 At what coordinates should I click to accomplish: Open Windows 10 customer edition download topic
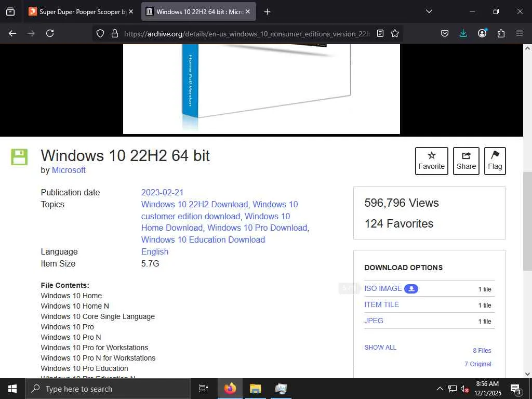point(220,210)
